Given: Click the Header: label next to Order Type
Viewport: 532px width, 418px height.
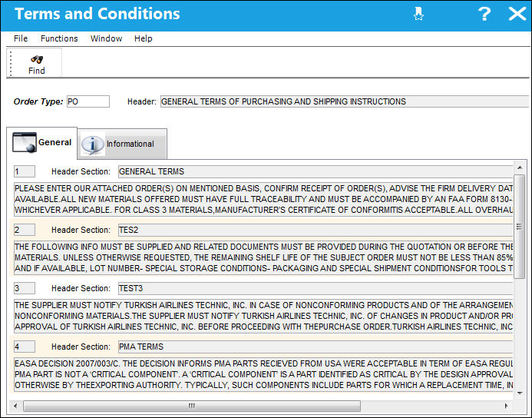Looking at the screenshot, I should click(x=142, y=101).
